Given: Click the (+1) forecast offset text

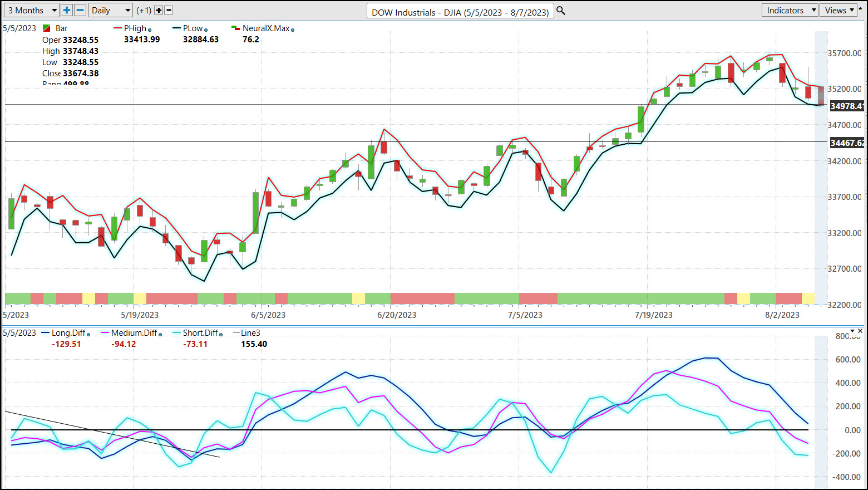Looking at the screenshot, I should coord(144,10).
